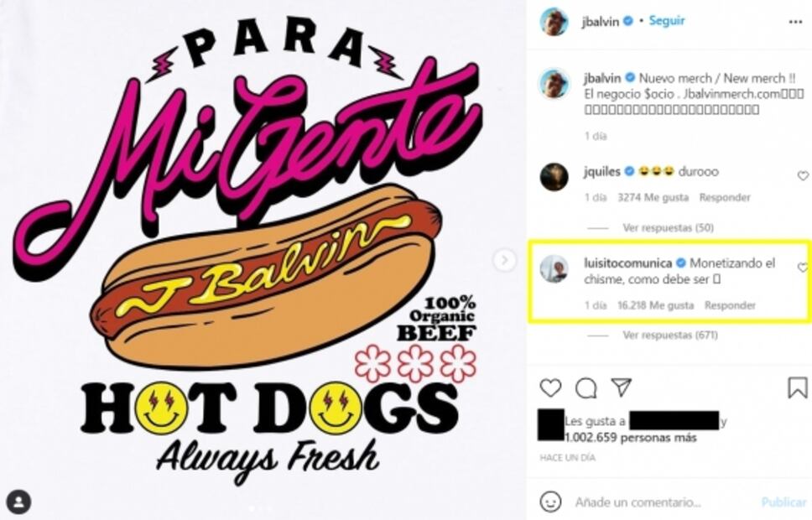Open emoji picker smiley icon
Viewport: 812px width, 520px height.
click(x=550, y=502)
